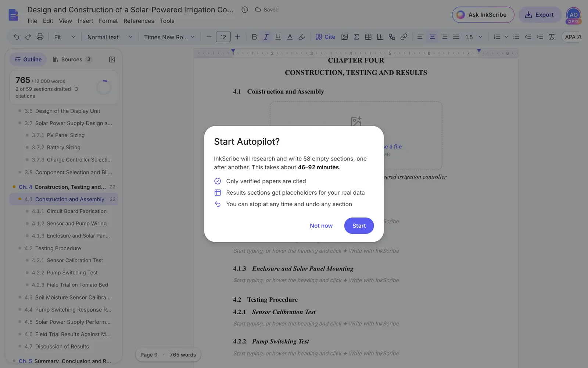Screen dimensions: 588x368
Task: Open the Normal text style dropdown
Action: (110, 37)
